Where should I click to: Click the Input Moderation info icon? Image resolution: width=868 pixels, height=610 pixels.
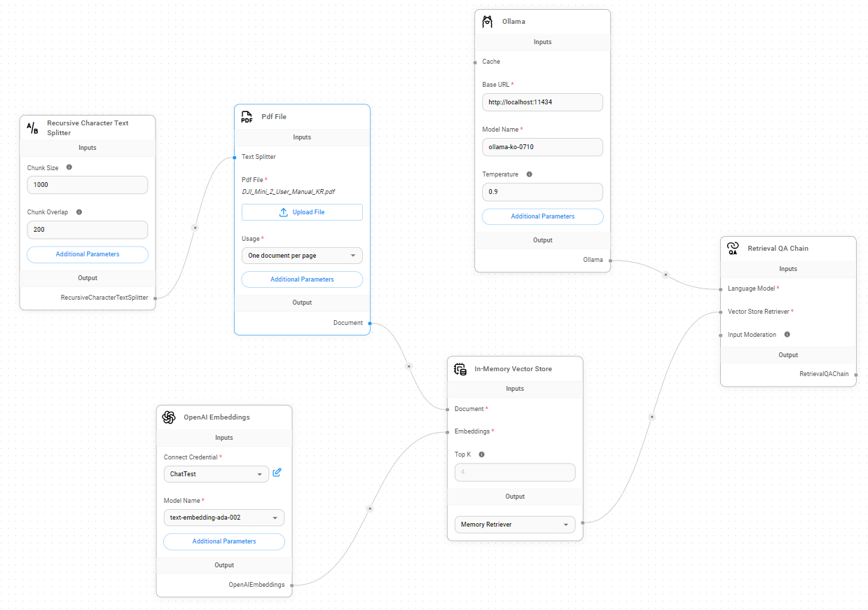point(787,335)
